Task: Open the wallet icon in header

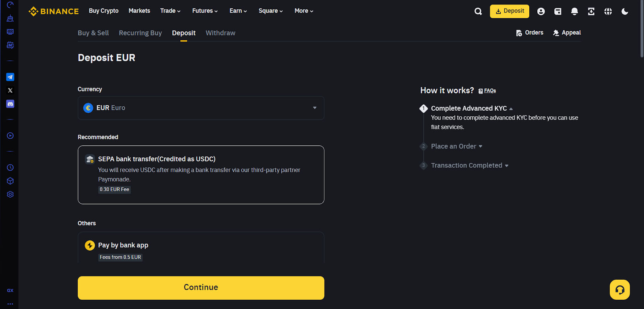Action: (x=558, y=11)
